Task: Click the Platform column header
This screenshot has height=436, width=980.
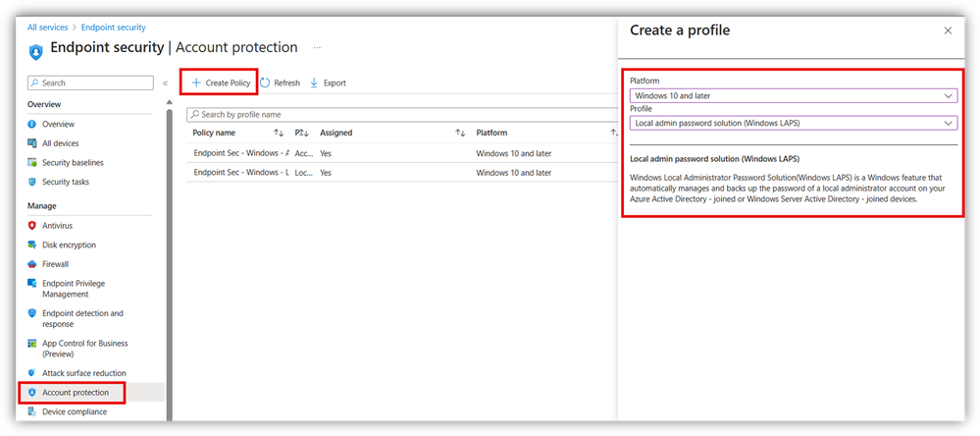Action: point(491,133)
